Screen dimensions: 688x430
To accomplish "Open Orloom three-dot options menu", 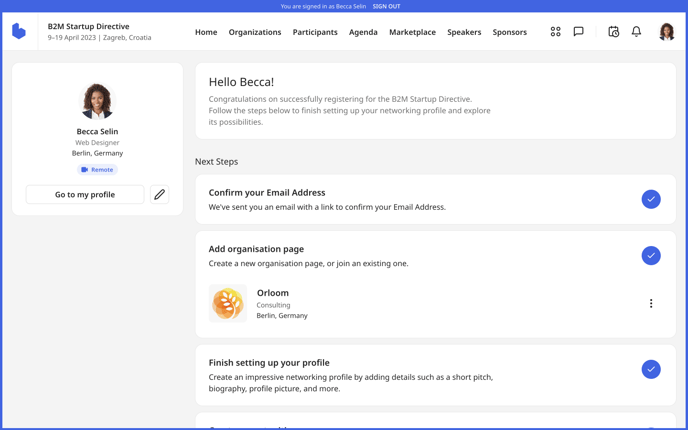I will pyautogui.click(x=651, y=304).
